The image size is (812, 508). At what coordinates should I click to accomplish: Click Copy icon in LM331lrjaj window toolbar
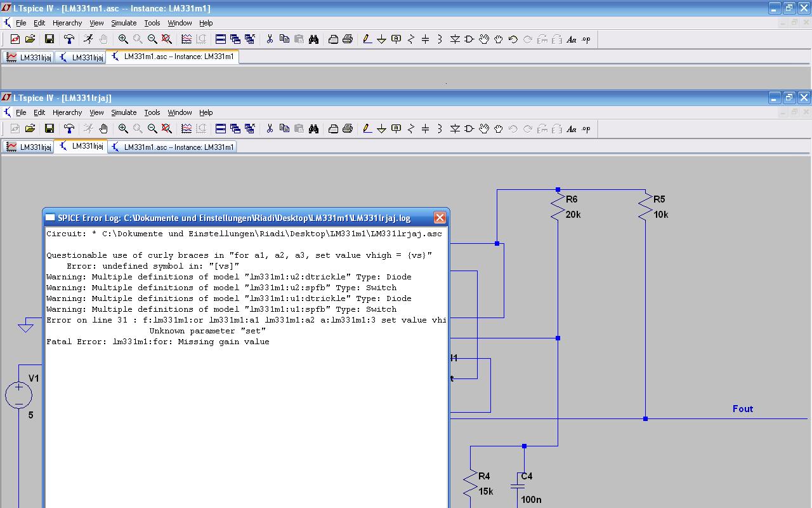pyautogui.click(x=284, y=128)
